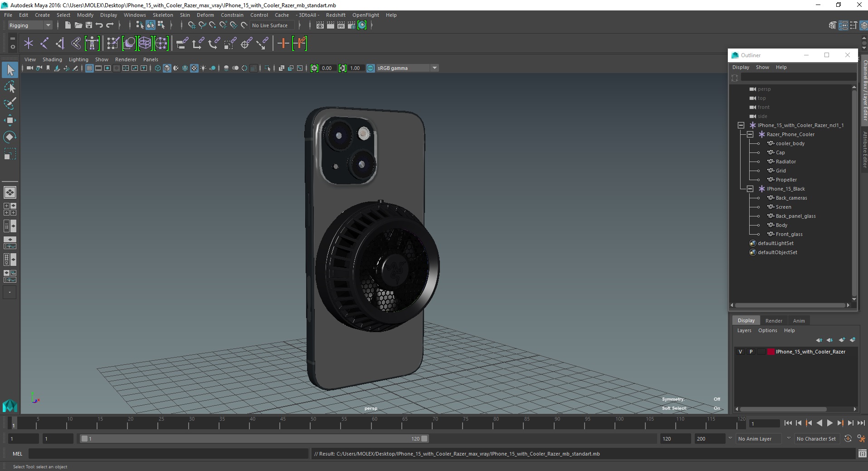The image size is (868, 471).
Task: Select Propeller node in Outliner
Action: pyautogui.click(x=786, y=180)
